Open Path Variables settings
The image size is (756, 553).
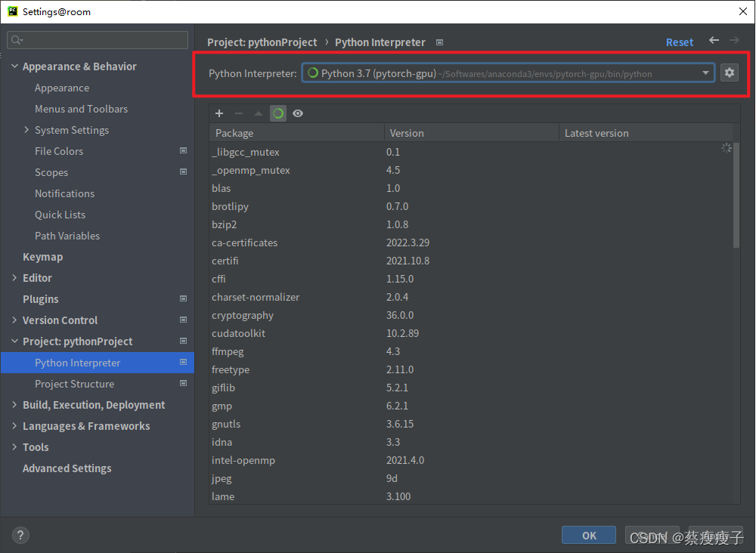67,236
